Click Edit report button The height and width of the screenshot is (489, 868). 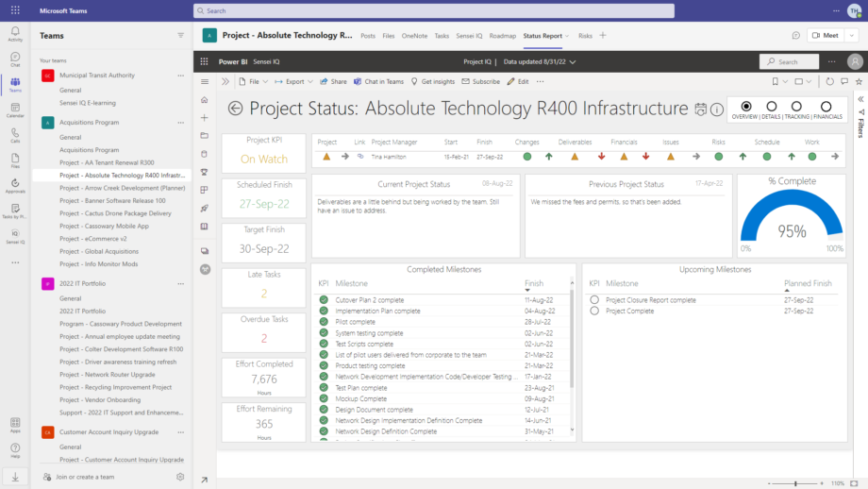tap(518, 81)
